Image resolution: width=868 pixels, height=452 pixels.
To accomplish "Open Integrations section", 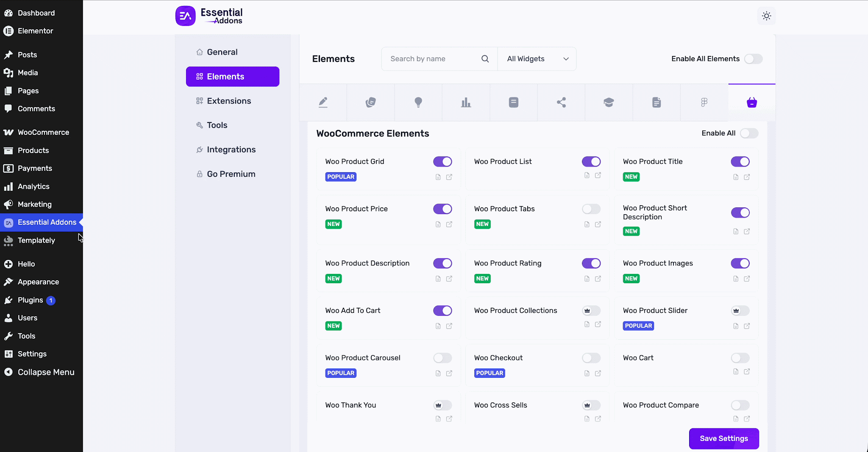I will tap(233, 150).
